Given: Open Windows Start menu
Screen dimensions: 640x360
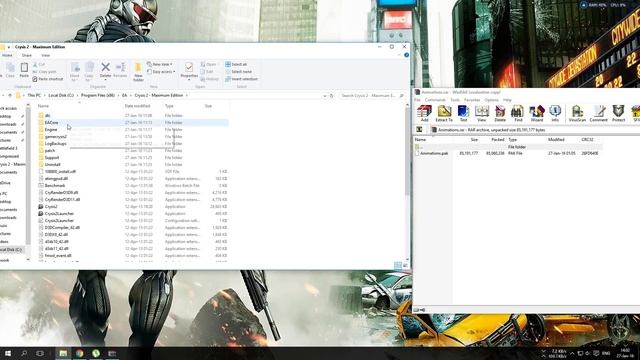Looking at the screenshot, I should pos(8,353).
